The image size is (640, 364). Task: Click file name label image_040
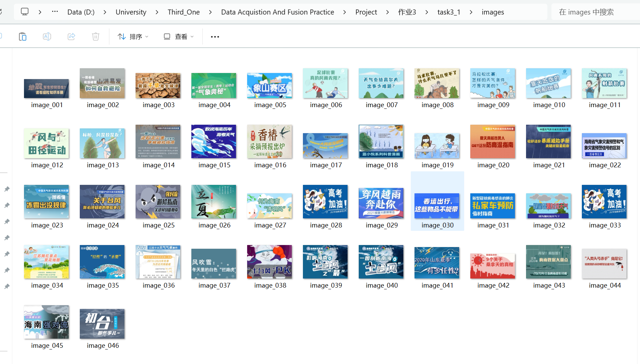(x=382, y=286)
